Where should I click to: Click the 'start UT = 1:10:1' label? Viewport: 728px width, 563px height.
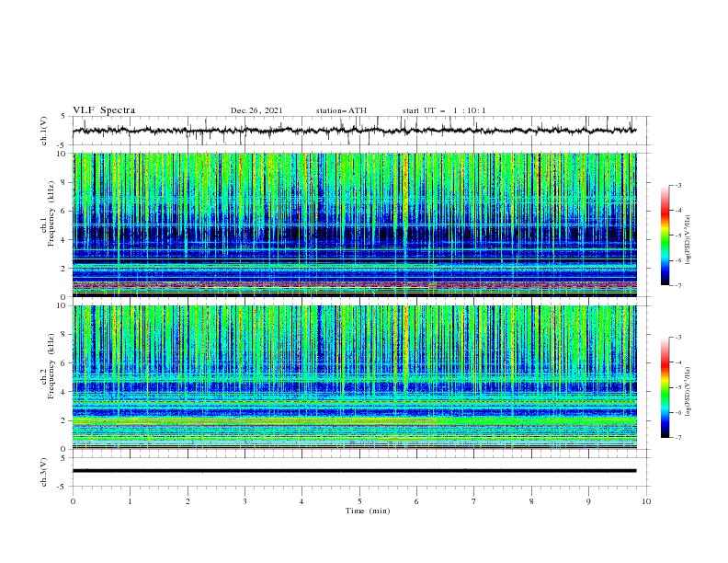[444, 110]
